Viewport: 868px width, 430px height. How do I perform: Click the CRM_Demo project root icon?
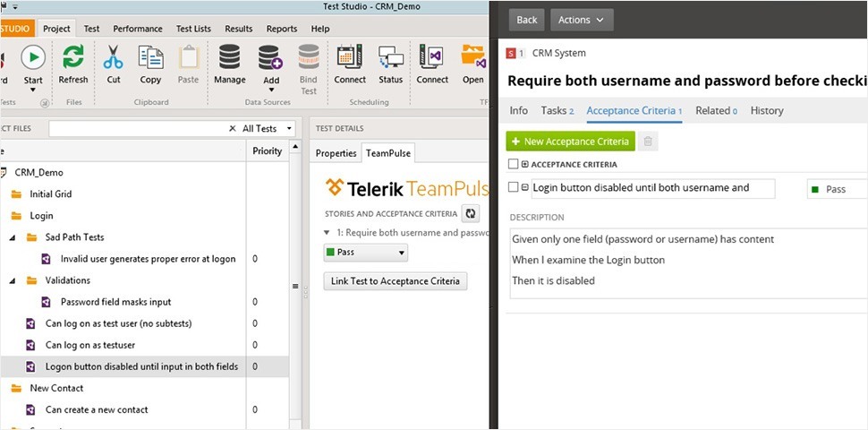click(x=4, y=172)
